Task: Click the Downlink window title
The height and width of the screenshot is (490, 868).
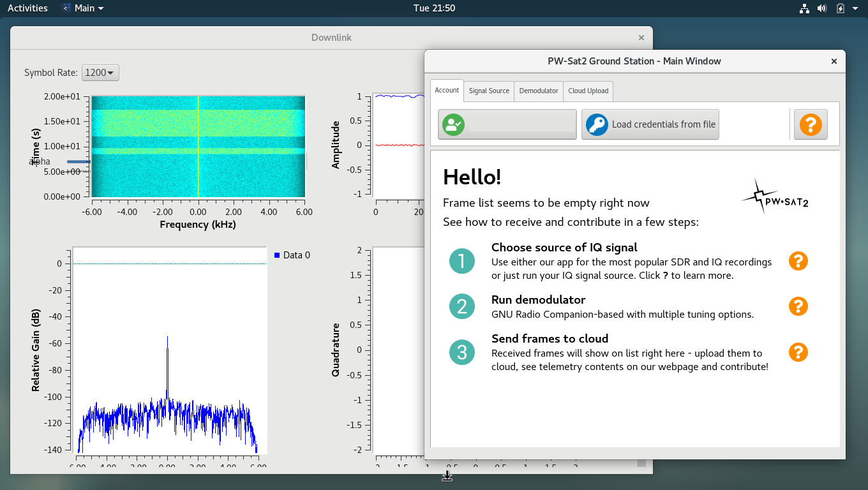Action: click(x=331, y=38)
